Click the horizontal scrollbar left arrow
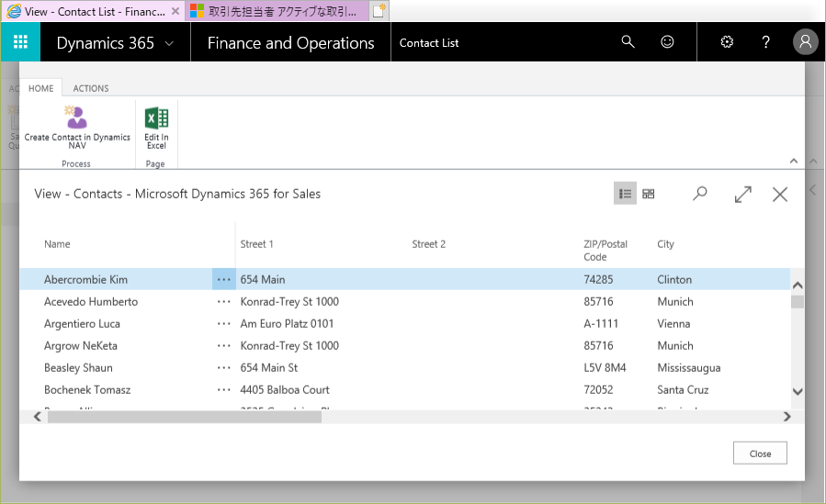 pyautogui.click(x=37, y=417)
